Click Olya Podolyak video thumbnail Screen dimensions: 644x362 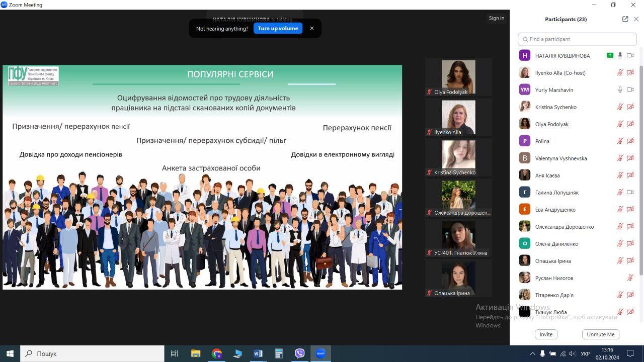[458, 77]
